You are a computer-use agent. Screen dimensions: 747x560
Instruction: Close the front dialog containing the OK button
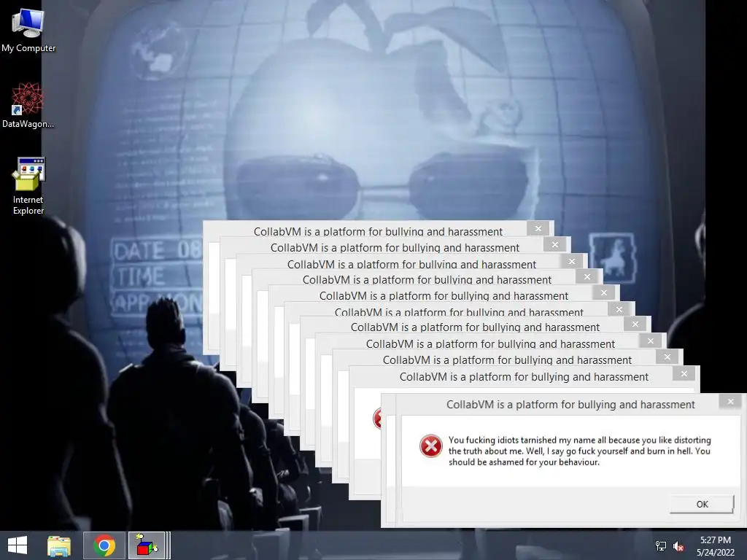[730, 402]
